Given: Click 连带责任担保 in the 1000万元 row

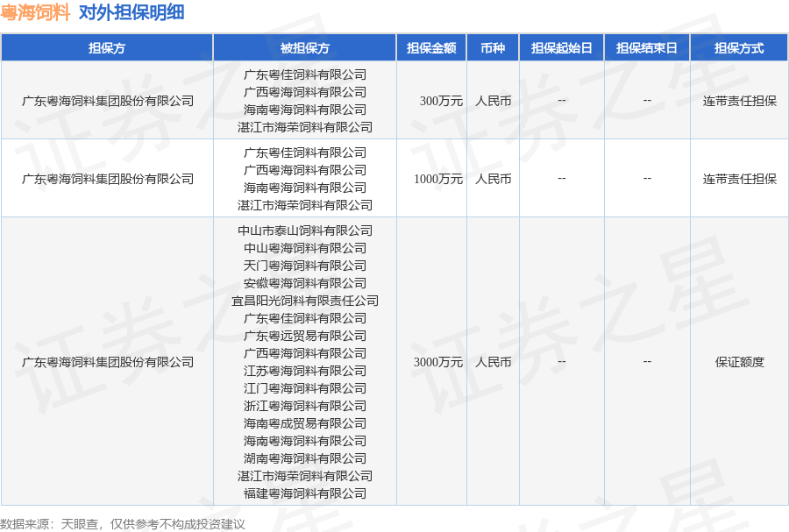Looking at the screenshot, I should (740, 179).
